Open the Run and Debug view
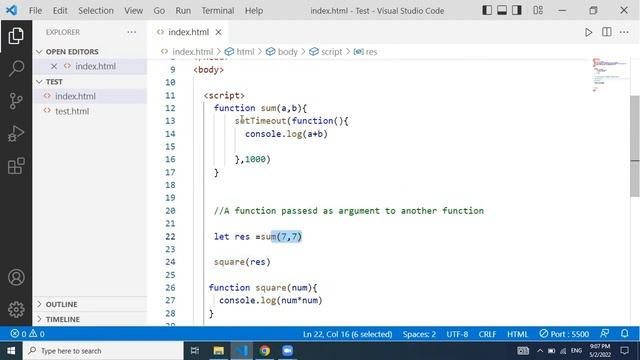The height and width of the screenshot is (360, 640). (16, 133)
